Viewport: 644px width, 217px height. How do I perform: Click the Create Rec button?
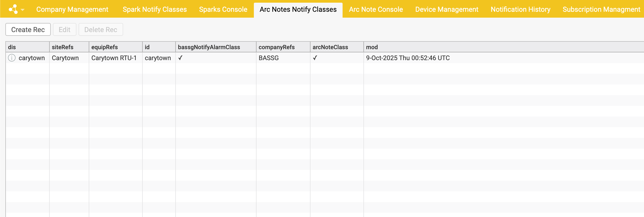coord(28,29)
